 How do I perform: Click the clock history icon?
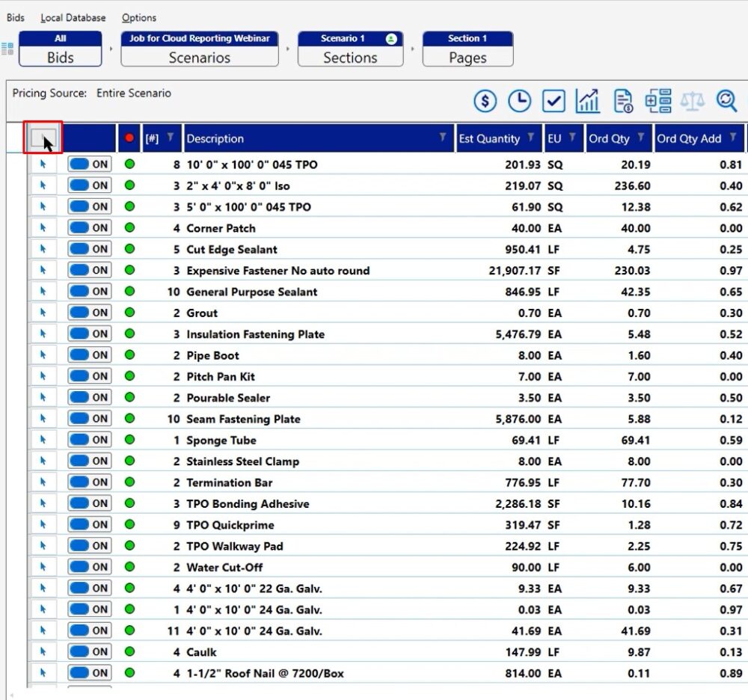[519, 99]
